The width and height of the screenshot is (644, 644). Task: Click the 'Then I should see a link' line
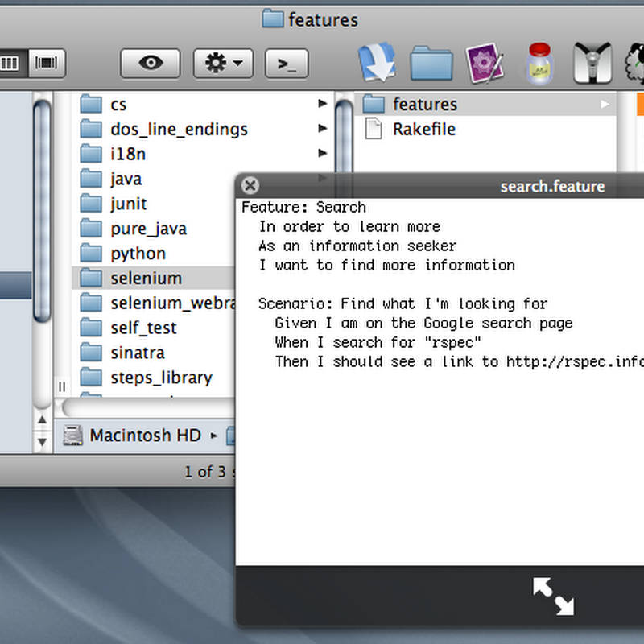click(459, 361)
